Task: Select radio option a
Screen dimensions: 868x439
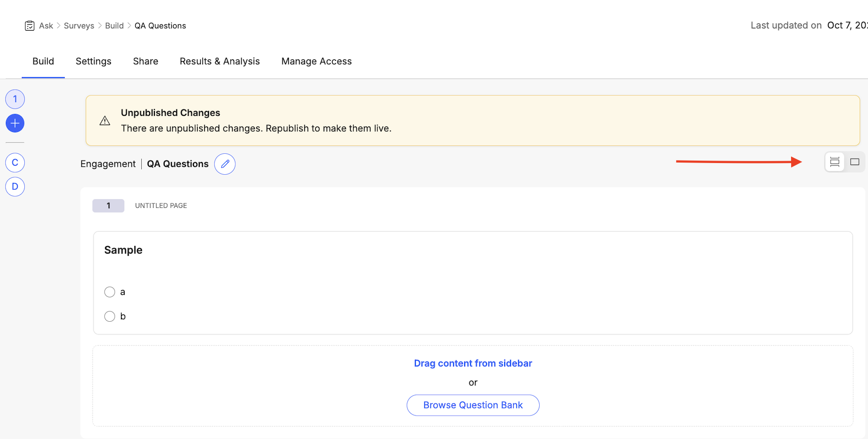Action: click(110, 292)
